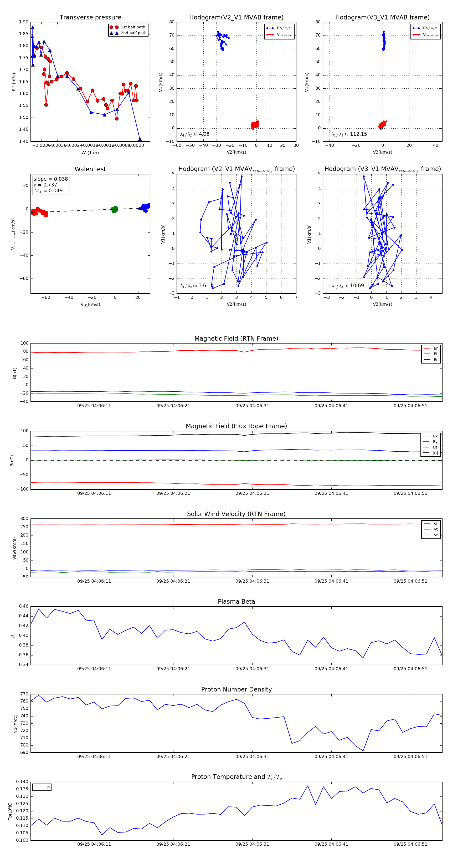473x868 pixels.
Task: Click the 'Transverse pressure' plot title
Action: coord(90,18)
